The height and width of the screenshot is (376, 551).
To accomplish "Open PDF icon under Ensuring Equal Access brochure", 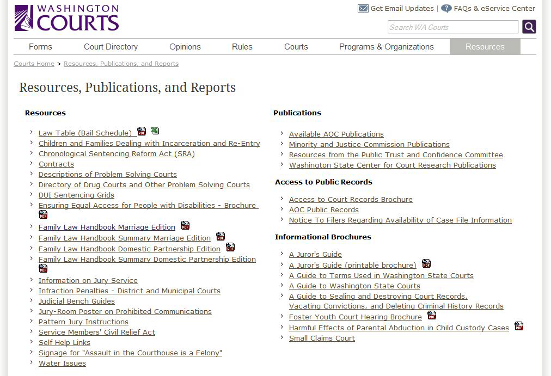I will (43, 214).
